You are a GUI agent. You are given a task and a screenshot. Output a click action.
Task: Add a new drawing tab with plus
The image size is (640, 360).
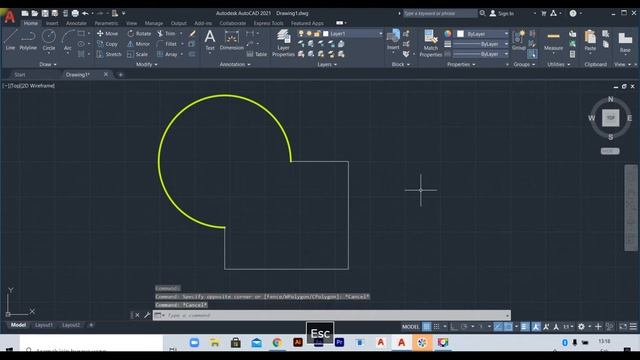tap(120, 75)
